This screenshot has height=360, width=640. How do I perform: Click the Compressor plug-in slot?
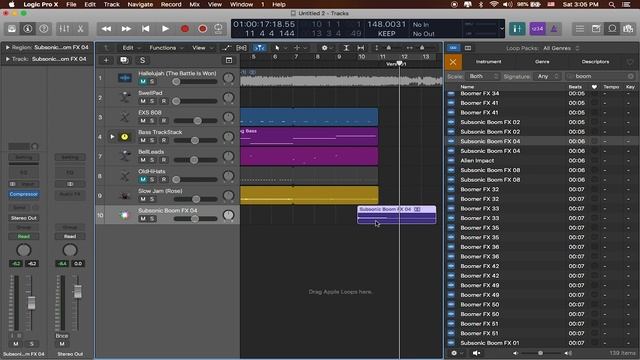[x=24, y=194]
